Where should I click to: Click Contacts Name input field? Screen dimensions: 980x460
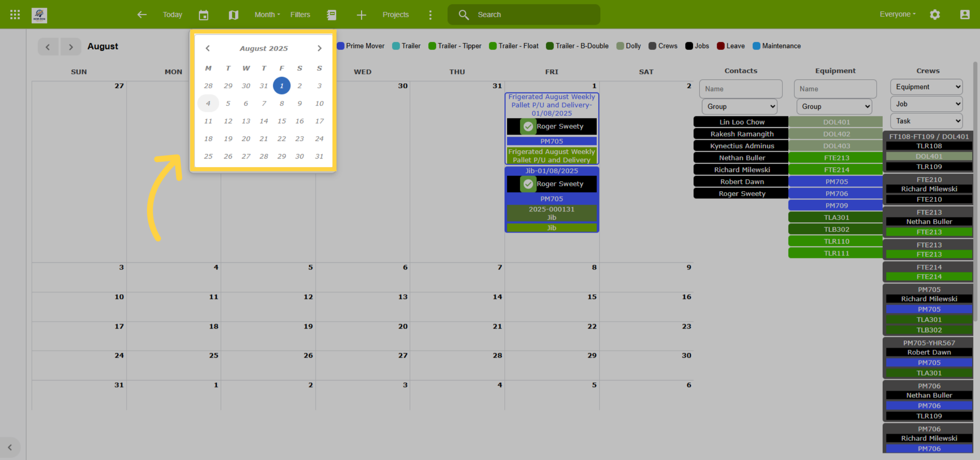[x=741, y=89]
